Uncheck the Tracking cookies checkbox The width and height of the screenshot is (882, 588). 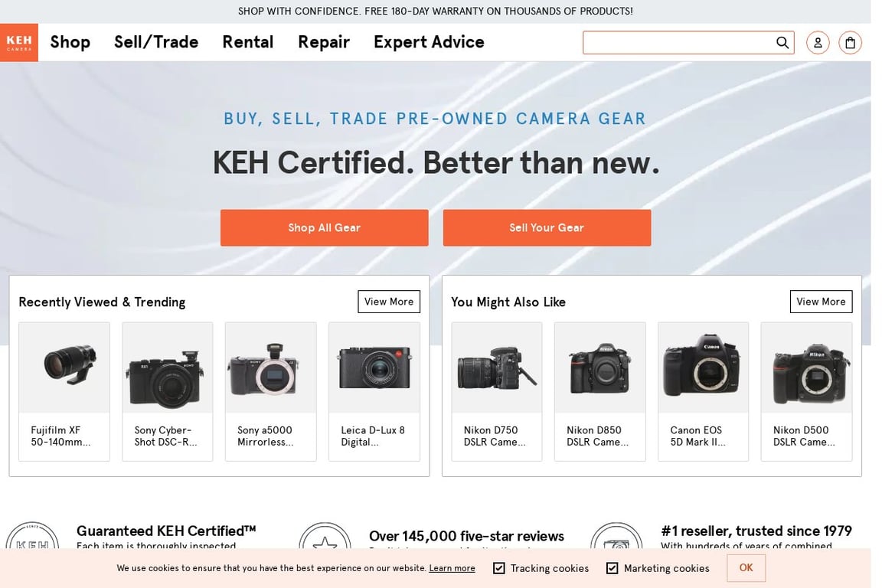point(498,568)
